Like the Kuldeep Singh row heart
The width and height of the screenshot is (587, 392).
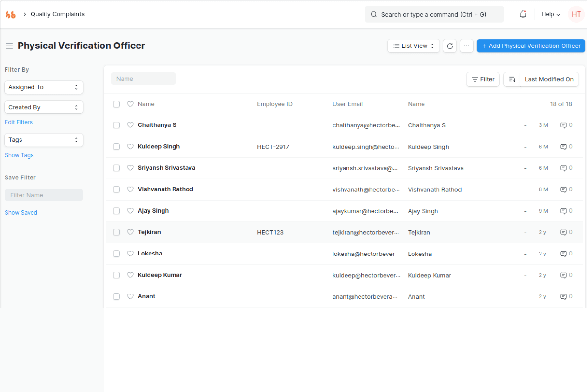click(x=130, y=146)
